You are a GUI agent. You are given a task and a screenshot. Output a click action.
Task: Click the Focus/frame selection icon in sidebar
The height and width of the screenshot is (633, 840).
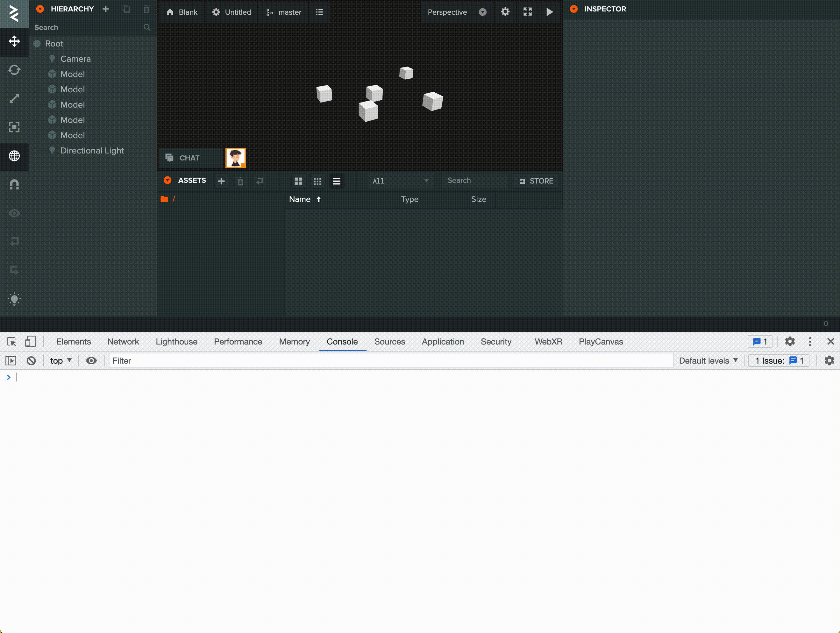click(x=14, y=213)
